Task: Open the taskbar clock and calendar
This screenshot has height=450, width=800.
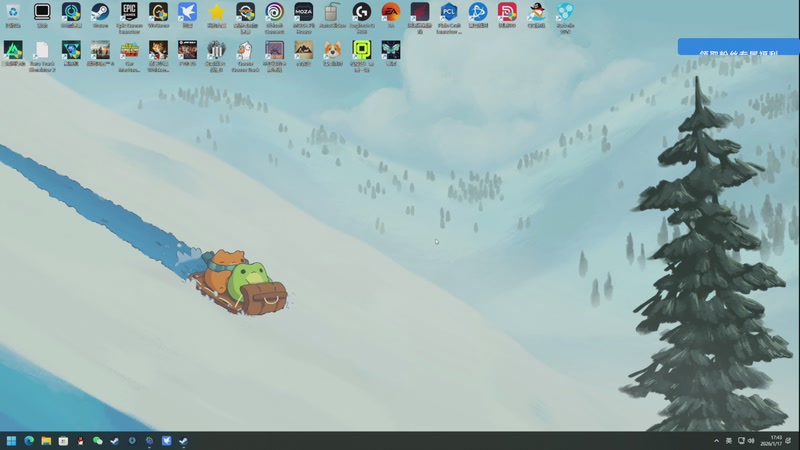Action: (771, 441)
